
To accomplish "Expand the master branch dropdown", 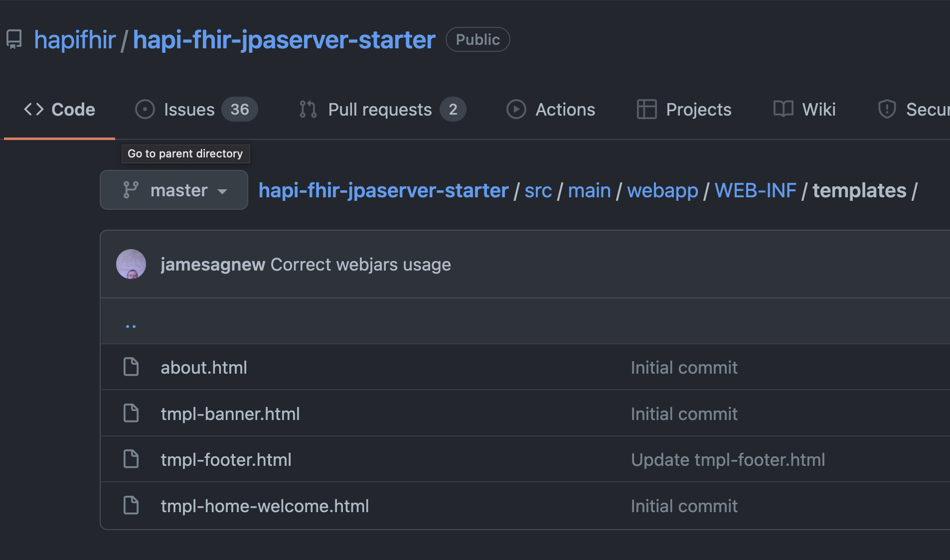I will [x=223, y=191].
